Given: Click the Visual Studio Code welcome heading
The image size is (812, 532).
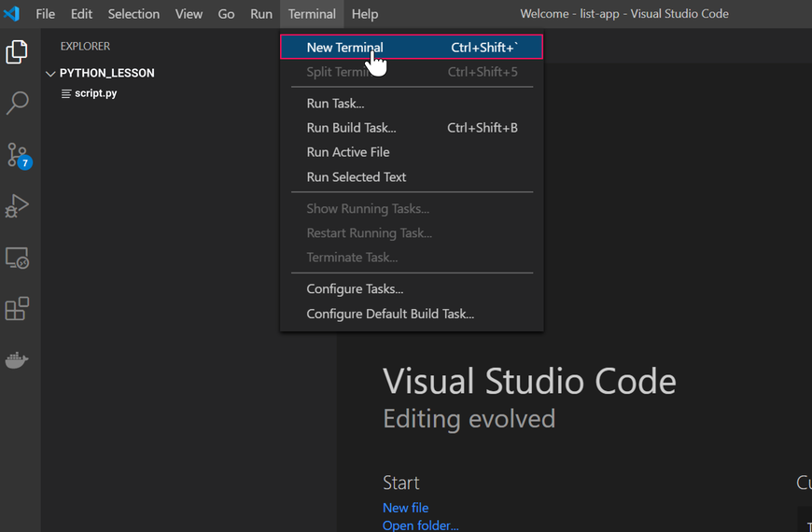Looking at the screenshot, I should (x=529, y=381).
